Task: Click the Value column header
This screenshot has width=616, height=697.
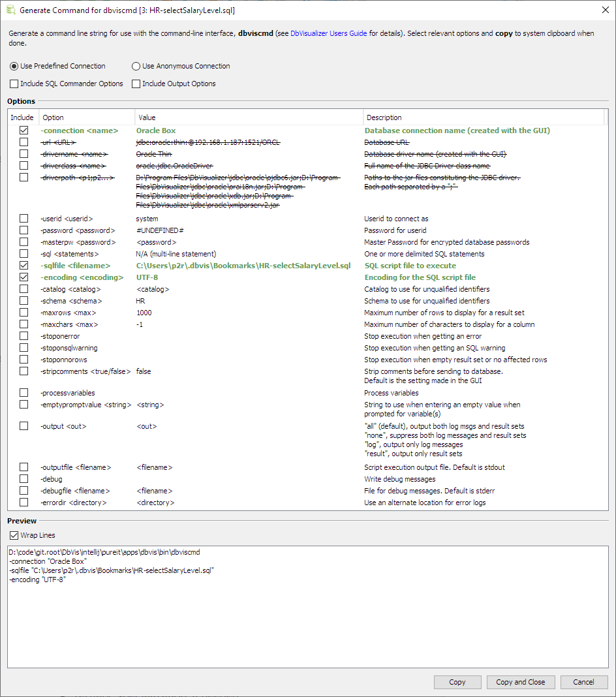Action: pyautogui.click(x=248, y=117)
